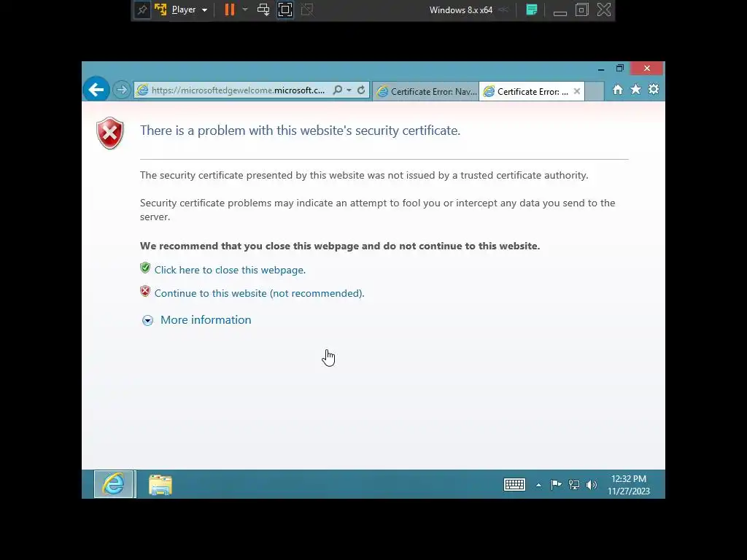Click the green shield icon
Screen dimensions: 747x560
point(145,268)
